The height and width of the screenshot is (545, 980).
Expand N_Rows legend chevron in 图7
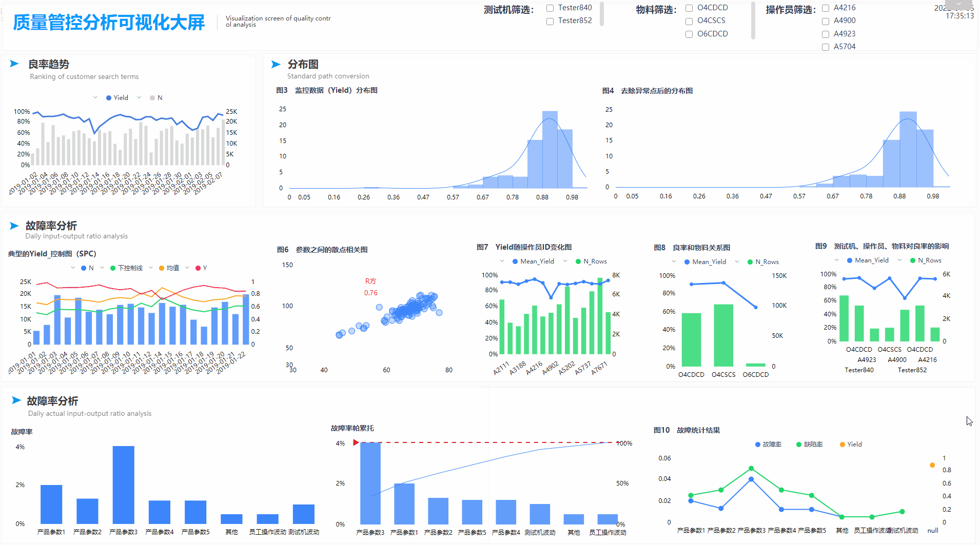565,261
